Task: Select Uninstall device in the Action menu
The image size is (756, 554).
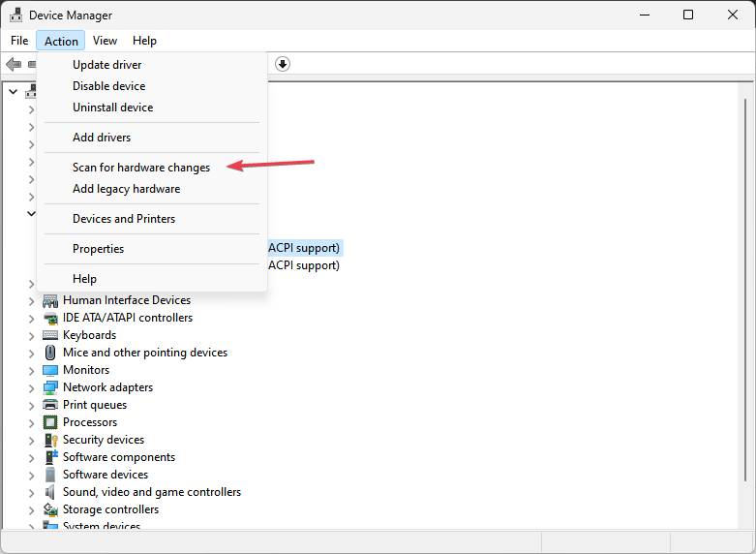Action: click(x=152, y=108)
